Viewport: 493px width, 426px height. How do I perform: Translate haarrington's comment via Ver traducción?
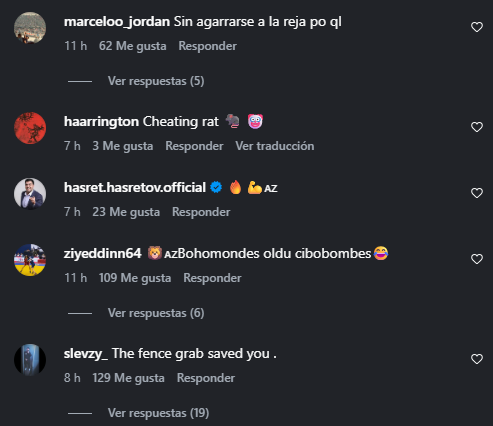[x=275, y=146]
